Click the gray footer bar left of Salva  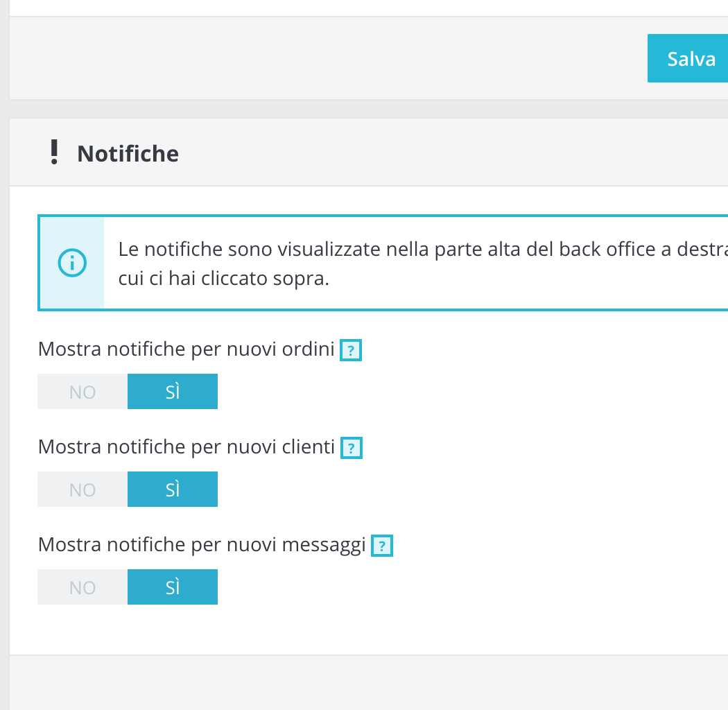(312, 58)
